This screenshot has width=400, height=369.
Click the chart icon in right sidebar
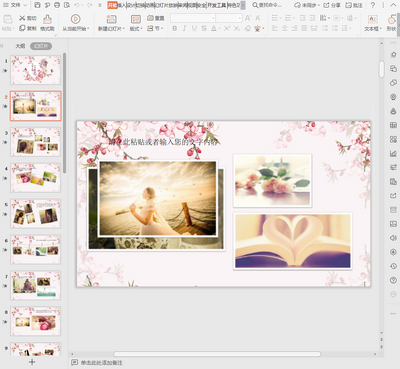click(x=393, y=153)
